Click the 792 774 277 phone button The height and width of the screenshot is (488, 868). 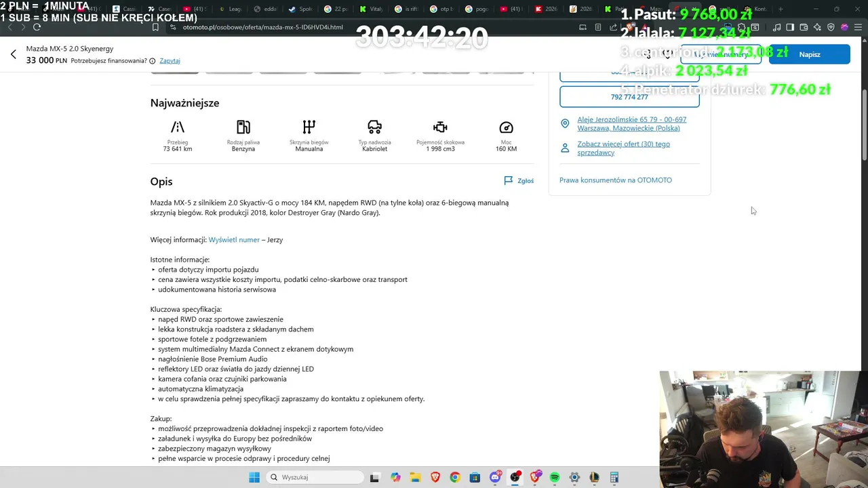tap(629, 97)
